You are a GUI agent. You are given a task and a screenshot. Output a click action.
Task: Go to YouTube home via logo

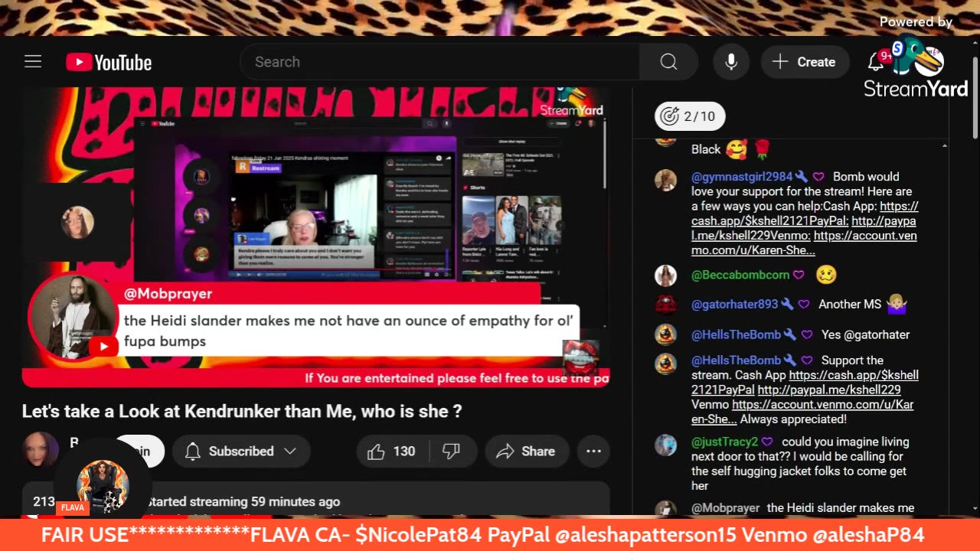point(109,62)
